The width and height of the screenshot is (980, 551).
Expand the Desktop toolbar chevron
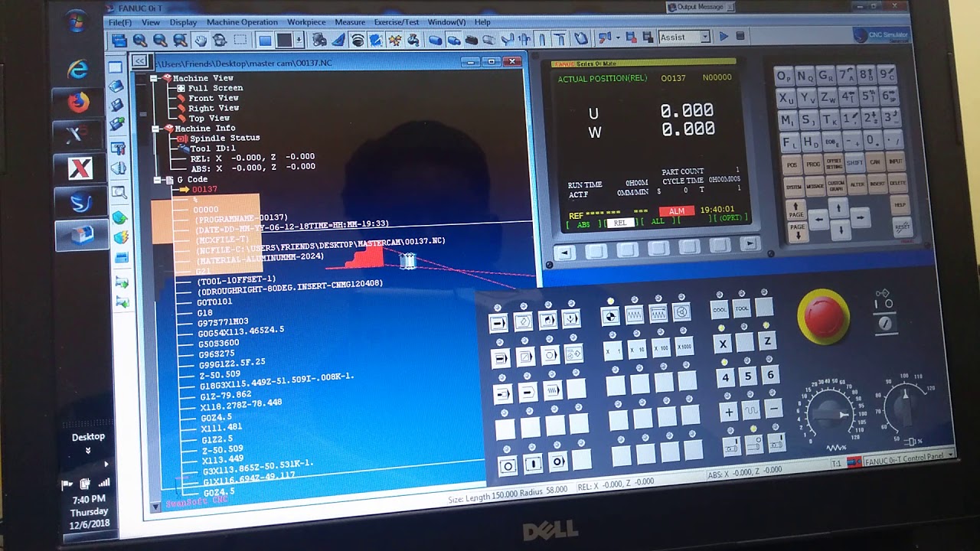(88, 451)
